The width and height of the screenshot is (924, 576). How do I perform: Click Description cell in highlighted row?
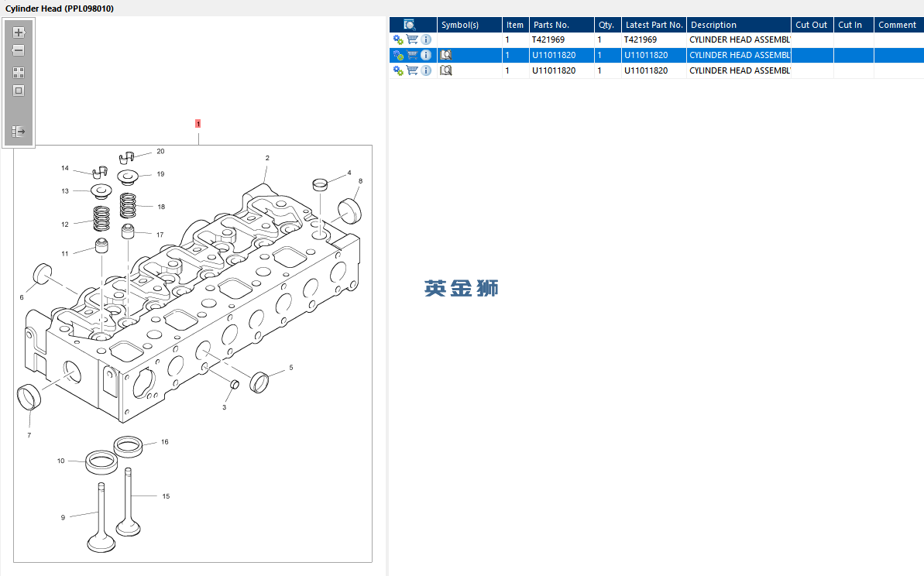pos(738,55)
